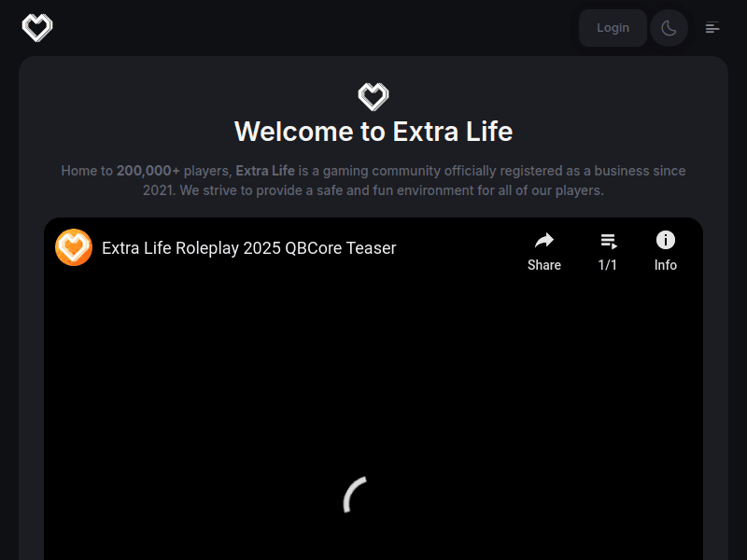Click the heart emblem above the welcome heading
The image size is (747, 560).
(x=373, y=95)
